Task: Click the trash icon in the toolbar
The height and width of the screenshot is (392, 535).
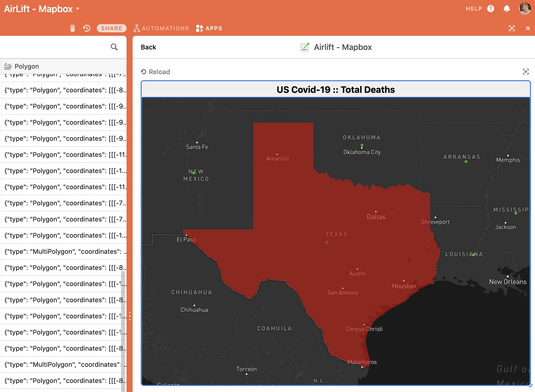Action: 73,28
